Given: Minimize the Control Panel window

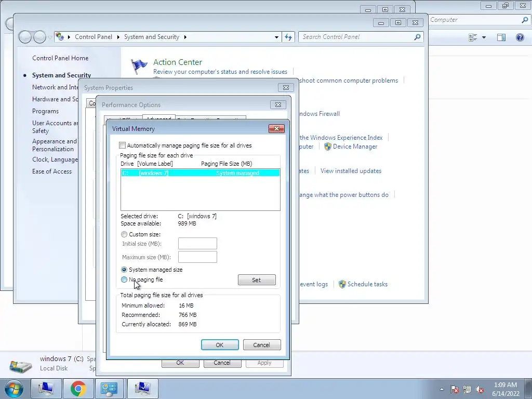Looking at the screenshot, I should pyautogui.click(x=381, y=23).
